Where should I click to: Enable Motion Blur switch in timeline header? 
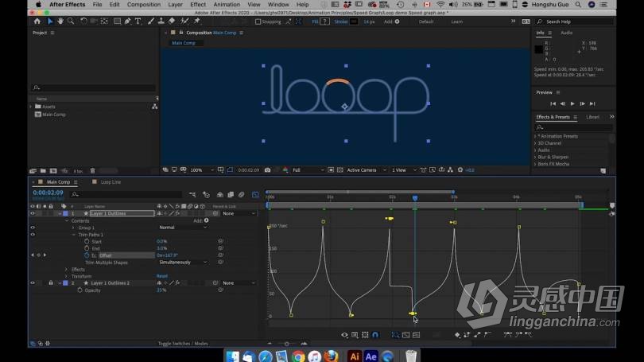(x=241, y=195)
